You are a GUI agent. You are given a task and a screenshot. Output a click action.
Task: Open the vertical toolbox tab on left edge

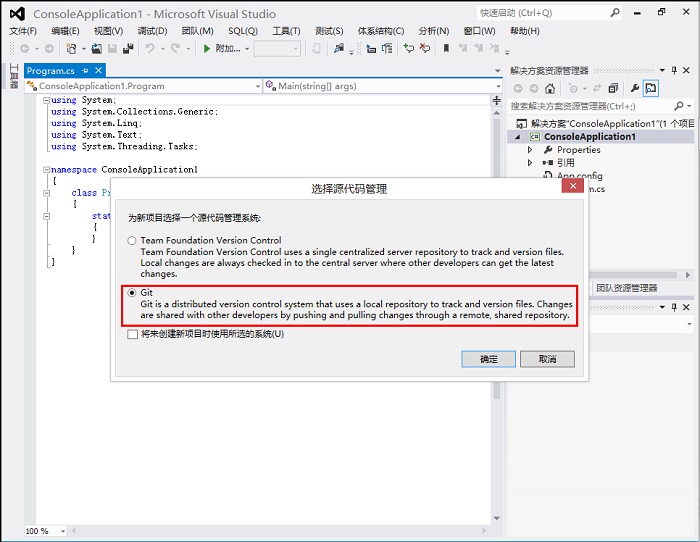coord(14,76)
